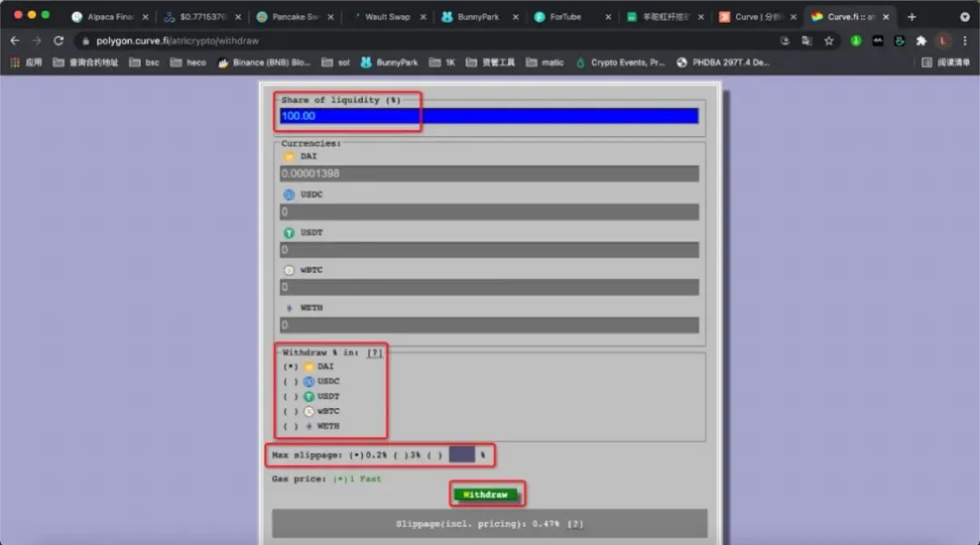Open the BunnyPark bookmark link
Screen dimensions: 980x545
(x=389, y=63)
